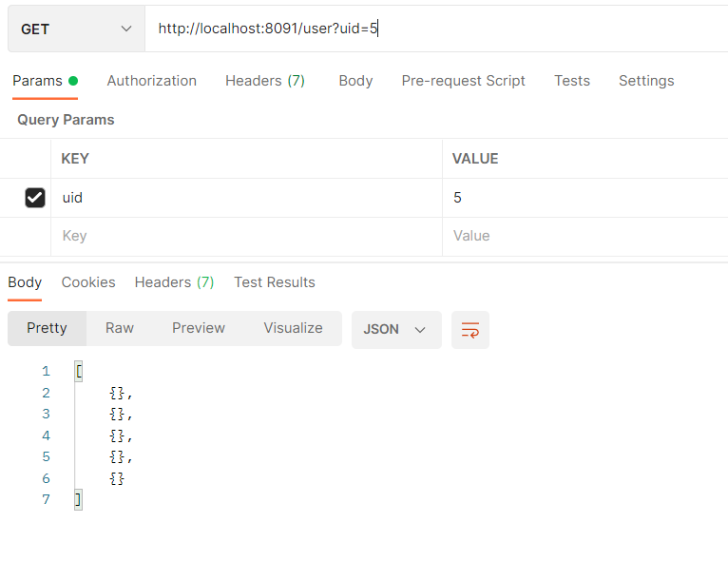Open the Pre-request Script tab
Screen dimensions: 728x561
click(x=464, y=81)
